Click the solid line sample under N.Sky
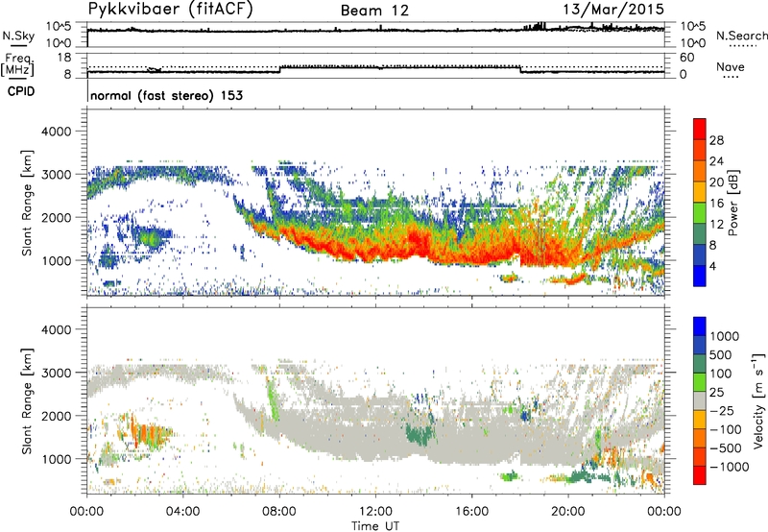Viewport: 768px width, 532px height. pyautogui.click(x=18, y=45)
